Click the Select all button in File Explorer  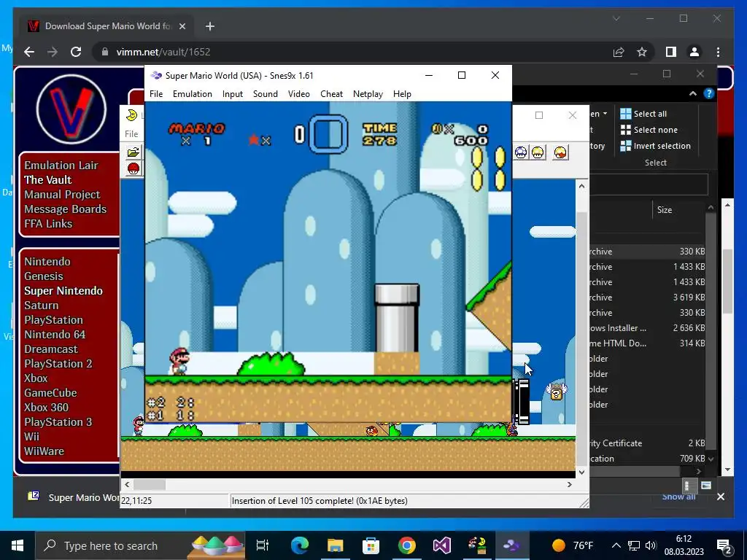(643, 113)
